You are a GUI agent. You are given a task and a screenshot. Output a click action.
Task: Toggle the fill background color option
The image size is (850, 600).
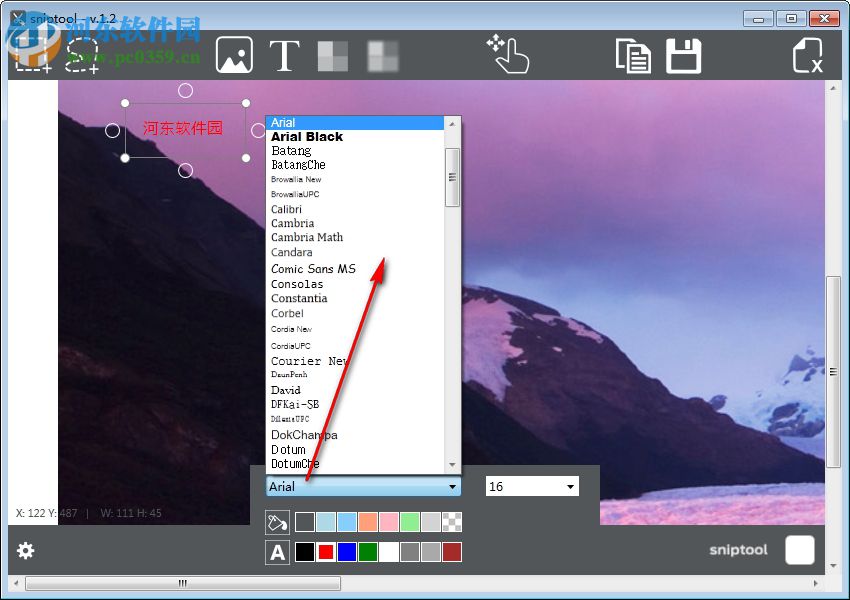pos(277,521)
